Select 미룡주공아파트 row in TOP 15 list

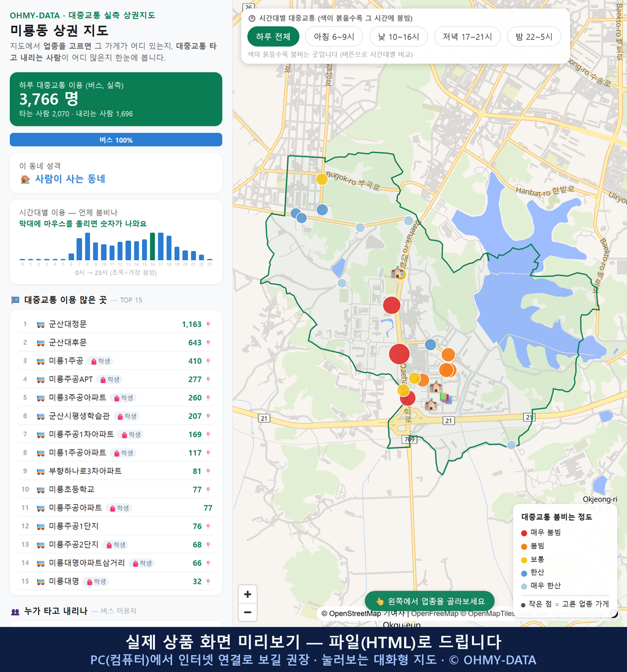click(116, 508)
